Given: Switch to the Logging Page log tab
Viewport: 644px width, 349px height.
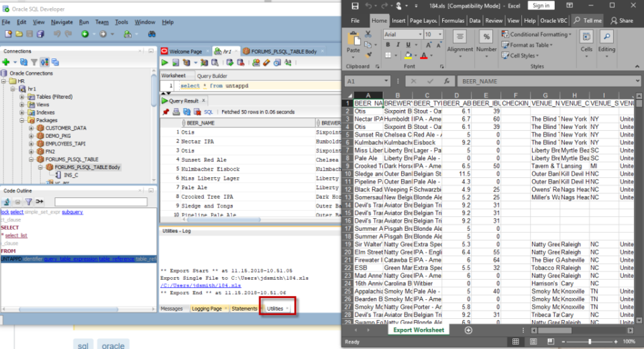Looking at the screenshot, I should 207,309.
